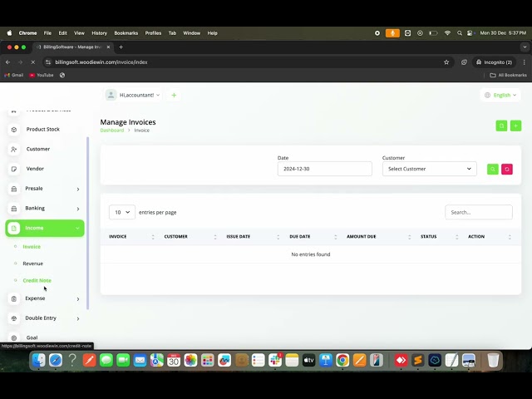Image resolution: width=532 pixels, height=399 pixels.
Task: Reset filters with the red refresh button
Action: 507,169
